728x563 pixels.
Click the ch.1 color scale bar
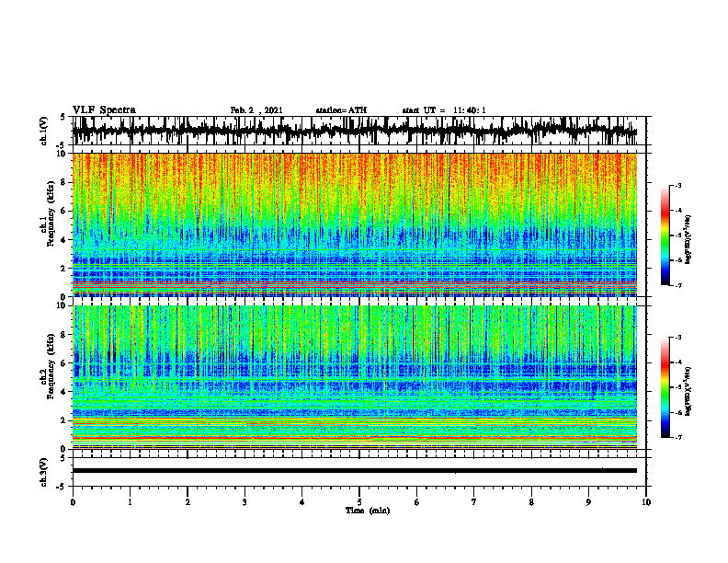[x=665, y=236]
